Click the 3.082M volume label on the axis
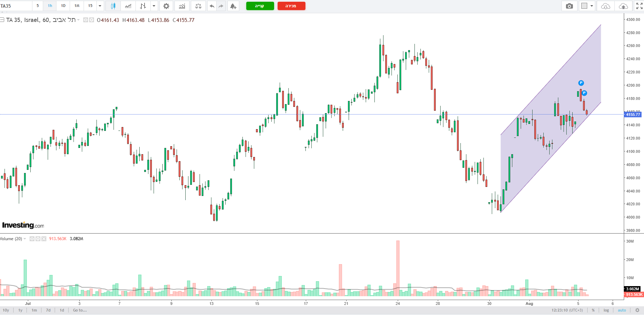 (633, 289)
